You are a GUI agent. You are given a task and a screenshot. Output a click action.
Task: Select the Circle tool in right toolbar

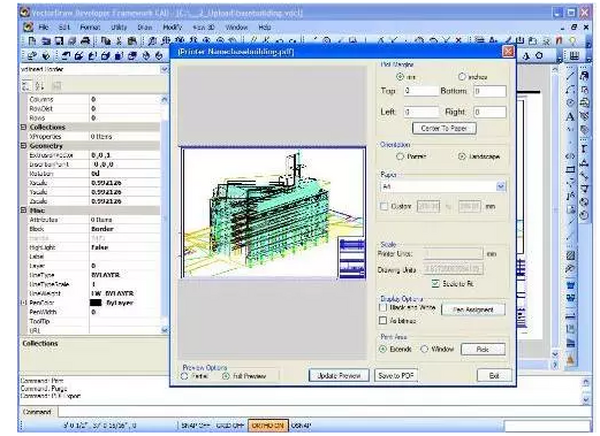coord(571,103)
